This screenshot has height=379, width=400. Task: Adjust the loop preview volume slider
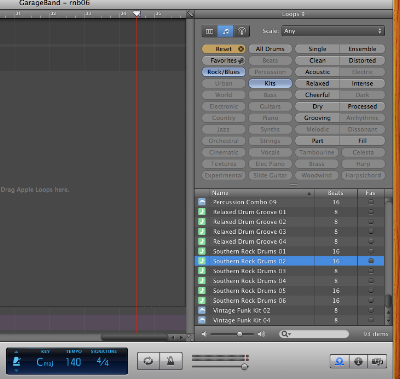point(239,334)
